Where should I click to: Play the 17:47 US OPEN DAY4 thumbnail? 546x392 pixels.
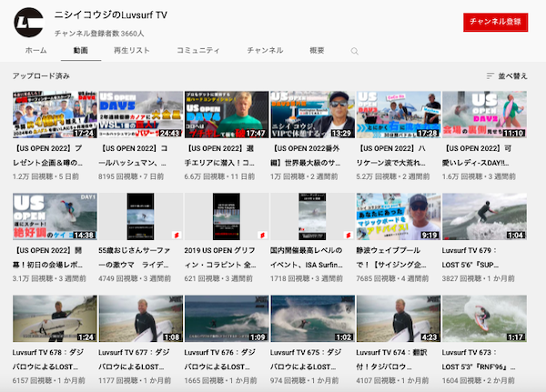[x=227, y=115]
